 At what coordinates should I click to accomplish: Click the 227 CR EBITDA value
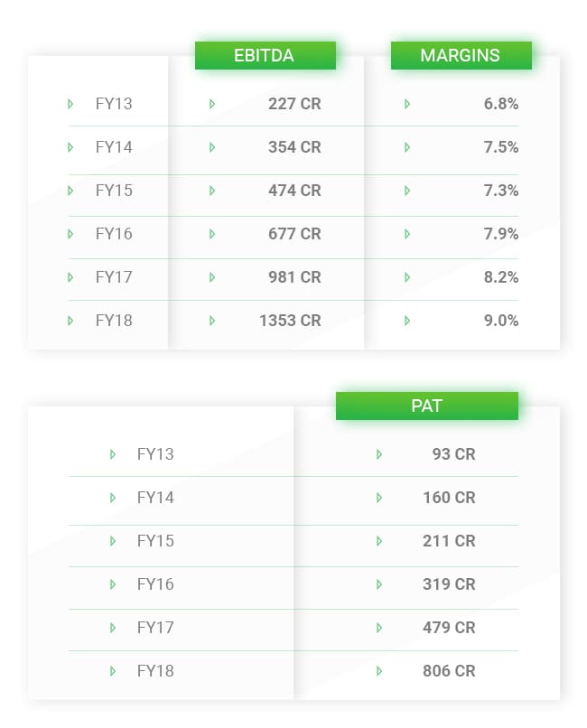click(x=294, y=104)
